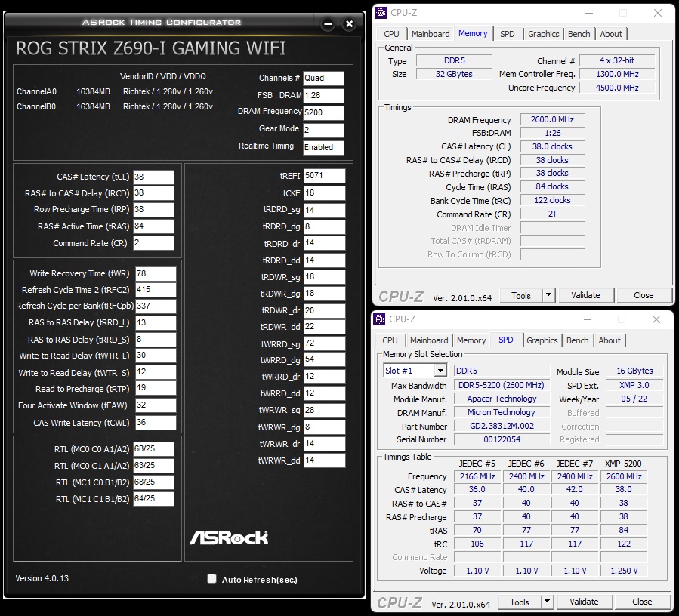Screen dimensions: 679x616
Task: Expand Tools dropdown arrow in top CPU-Z window
Action: pos(548,295)
